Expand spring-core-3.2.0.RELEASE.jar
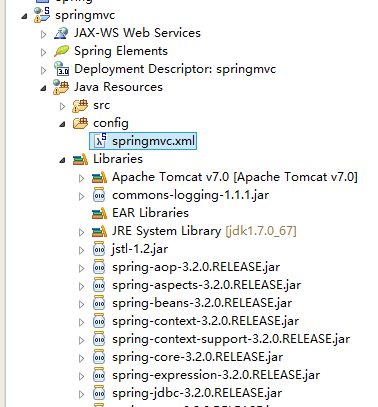The width and height of the screenshot is (378, 407). pos(81,358)
